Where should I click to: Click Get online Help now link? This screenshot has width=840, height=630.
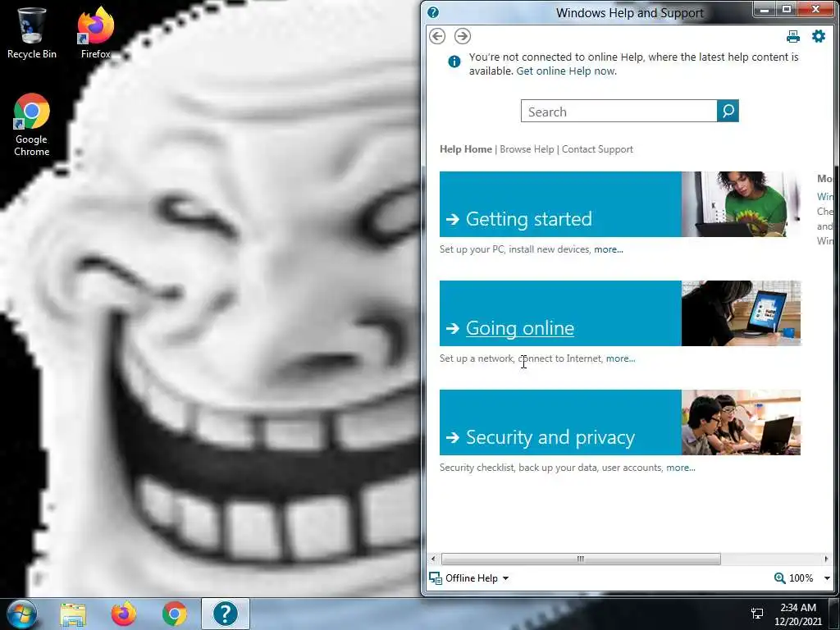coord(566,71)
